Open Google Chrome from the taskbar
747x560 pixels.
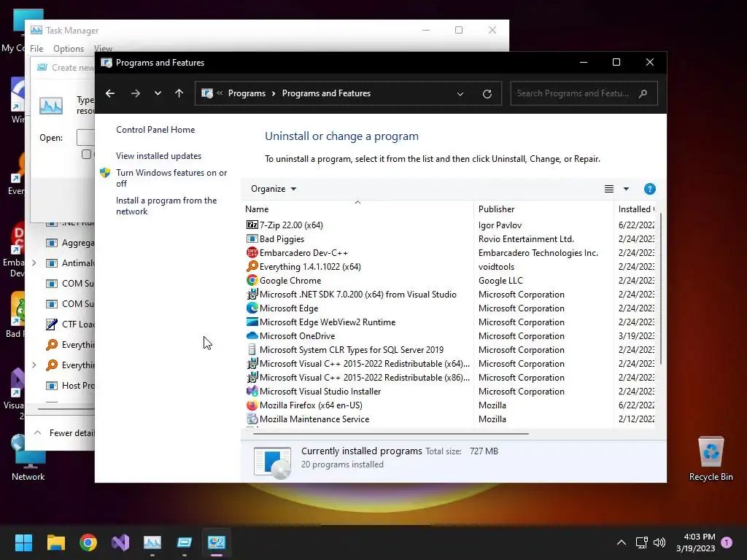(x=88, y=542)
